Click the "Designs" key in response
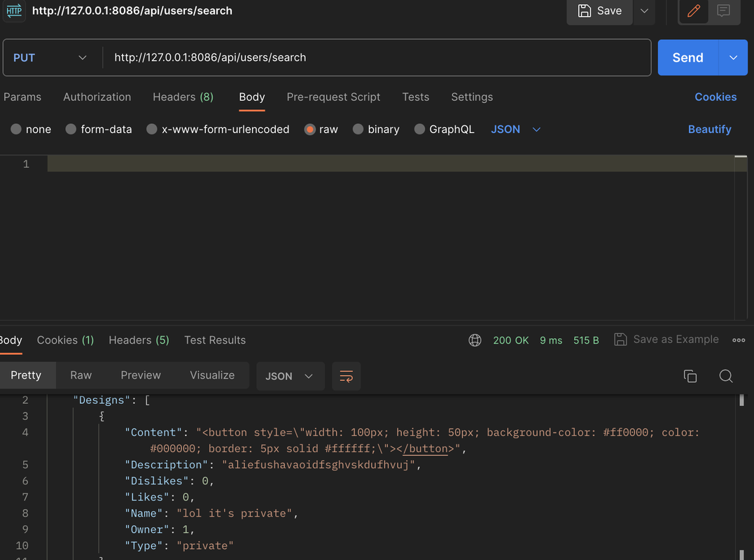Screen dimensions: 754x560 (102, 400)
